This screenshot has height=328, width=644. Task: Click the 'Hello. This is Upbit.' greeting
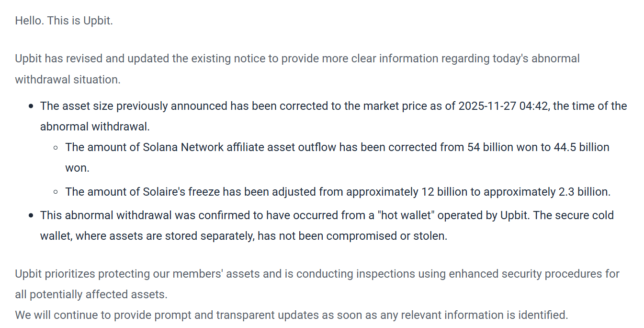pos(64,21)
